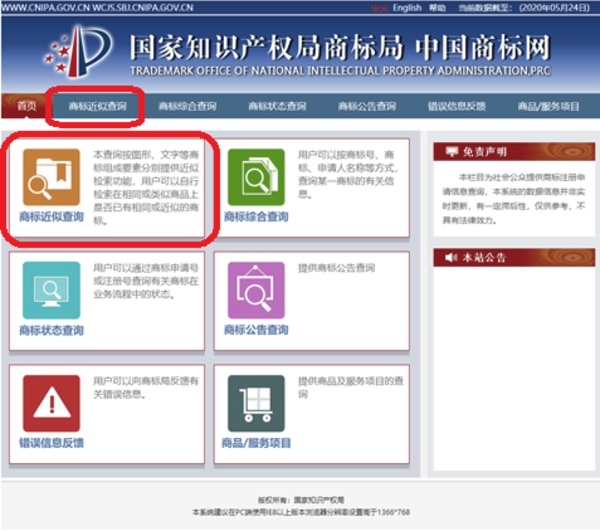600x531 pixels.
Task: Open the teal 商标状态查询 monitor icon
Action: point(51,290)
